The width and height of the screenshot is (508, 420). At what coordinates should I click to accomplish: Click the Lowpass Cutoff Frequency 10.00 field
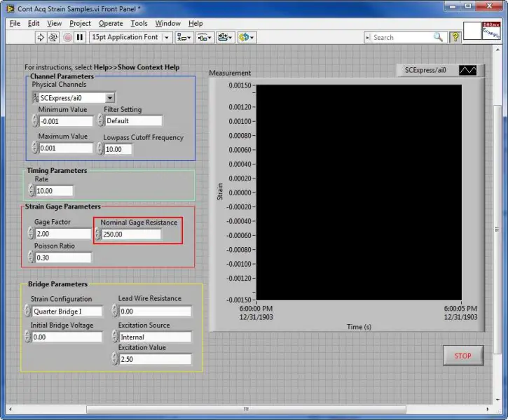click(x=118, y=149)
